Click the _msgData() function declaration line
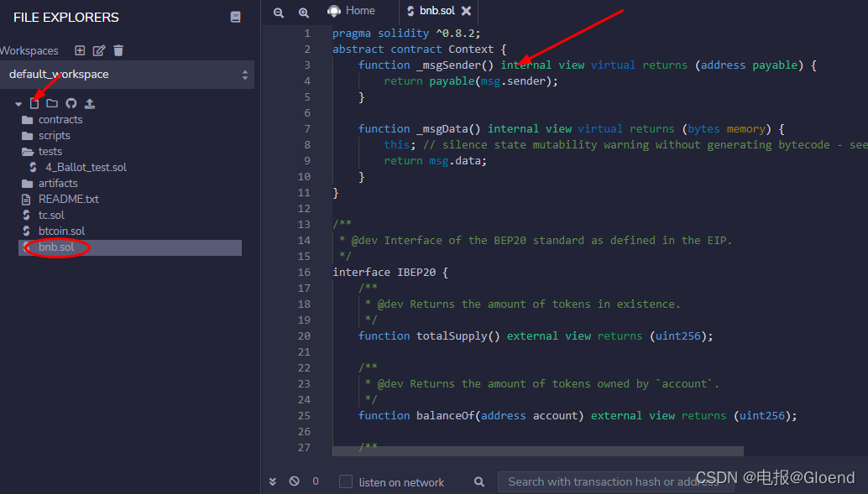Screen dimensions: 868x494 coord(572,129)
